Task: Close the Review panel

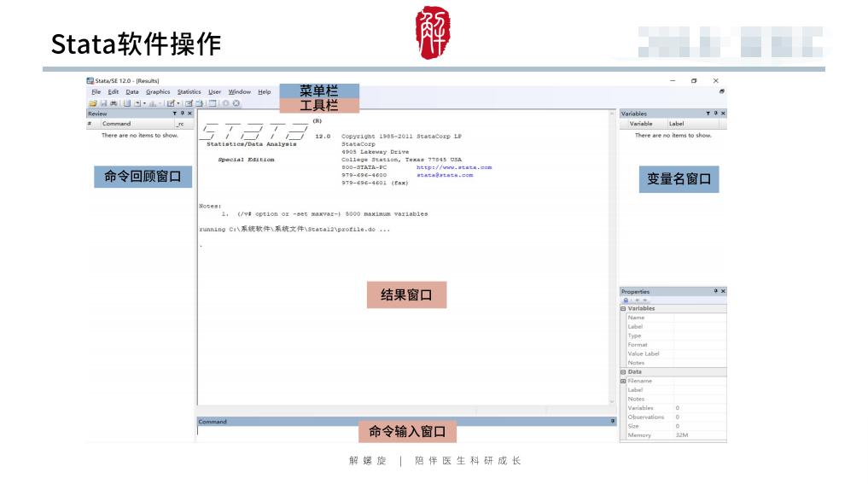Action: [x=189, y=114]
